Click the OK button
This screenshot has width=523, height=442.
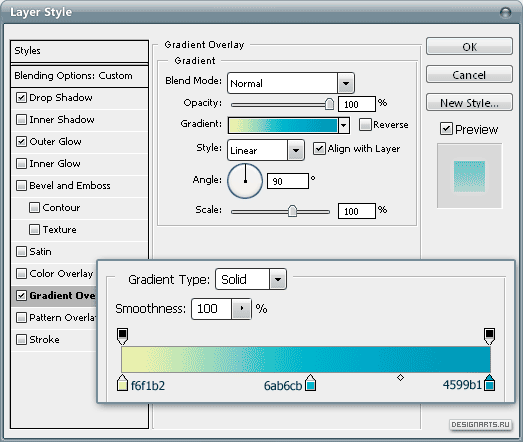[469, 46]
